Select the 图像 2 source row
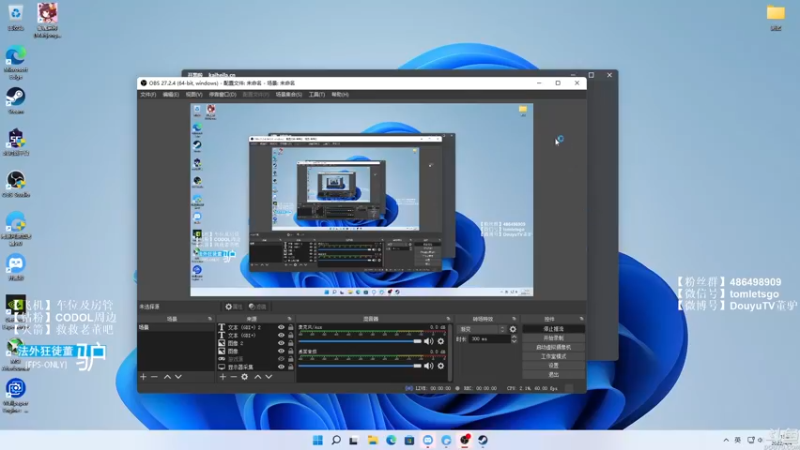Image resolution: width=800 pixels, height=450 pixels. 255,343
